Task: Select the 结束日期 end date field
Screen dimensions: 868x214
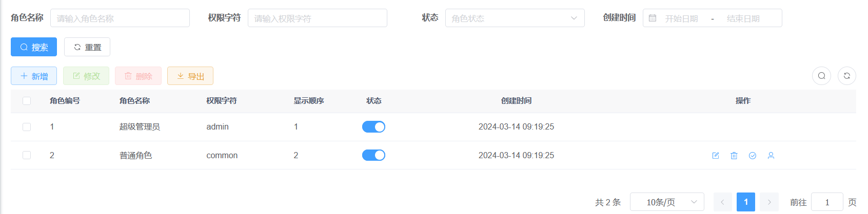Action: pos(743,18)
